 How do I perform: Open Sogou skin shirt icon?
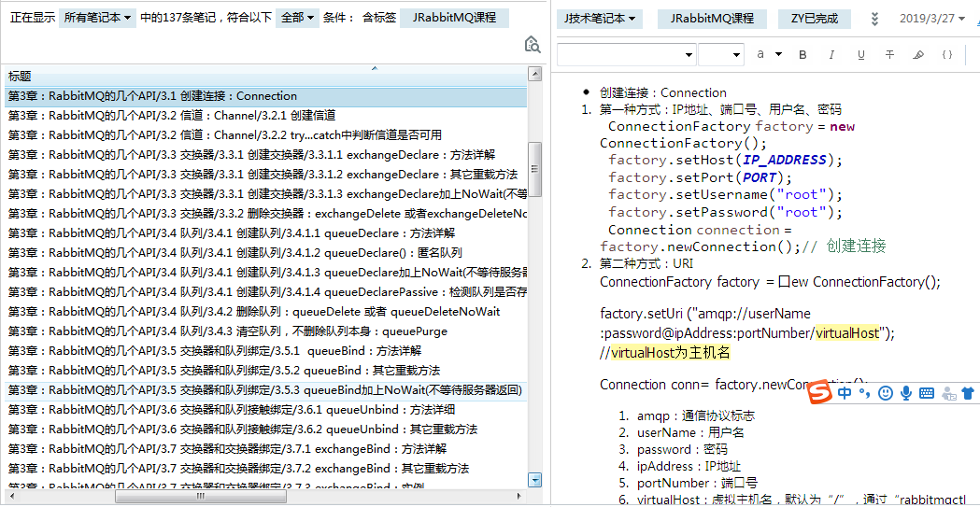click(x=968, y=393)
